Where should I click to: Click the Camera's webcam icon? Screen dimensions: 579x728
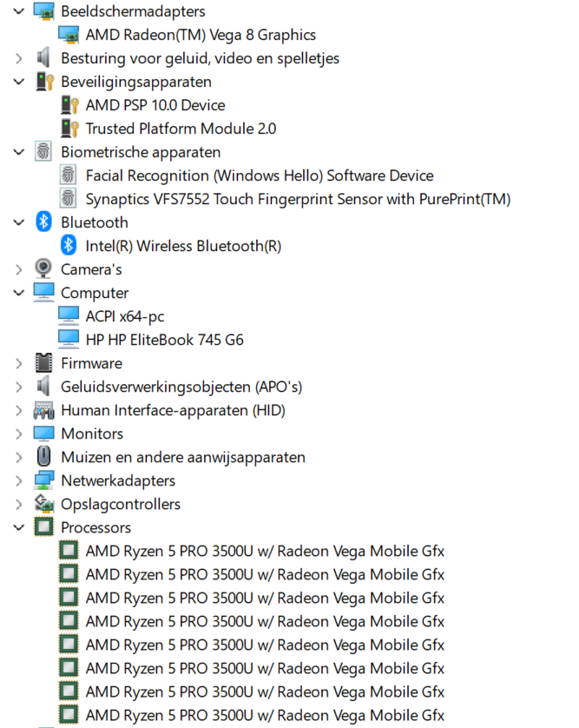tap(43, 269)
